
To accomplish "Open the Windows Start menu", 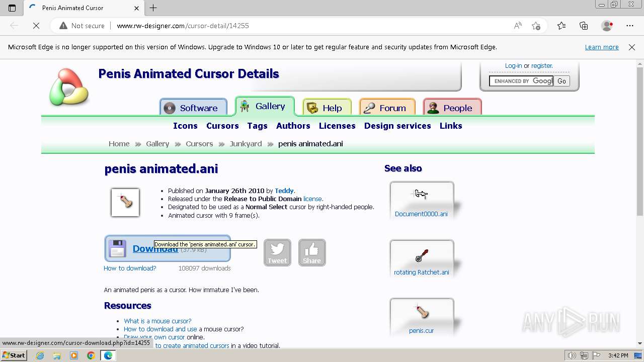I will pyautogui.click(x=14, y=355).
